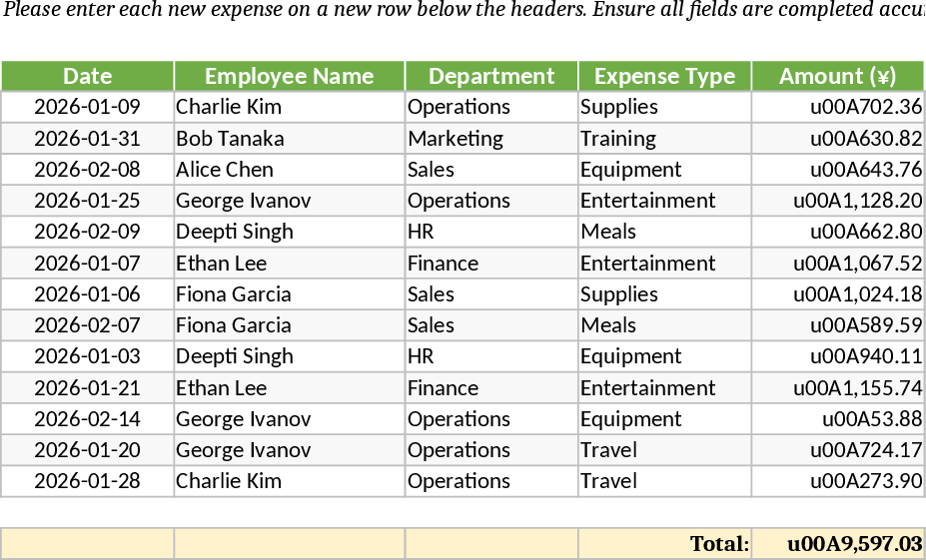Click the amount cell showing 589.59
This screenshot has width=926, height=560.
(x=837, y=325)
